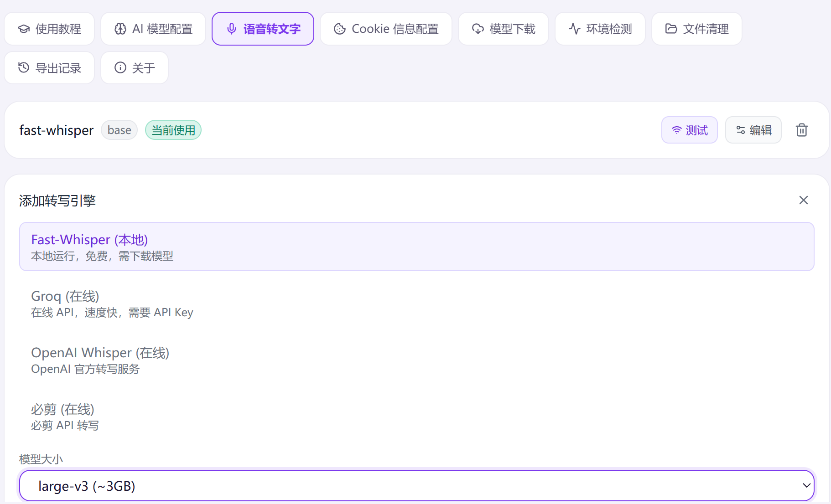This screenshot has width=831, height=504.
Task: Open the 环境检测 tab
Action: [600, 29]
